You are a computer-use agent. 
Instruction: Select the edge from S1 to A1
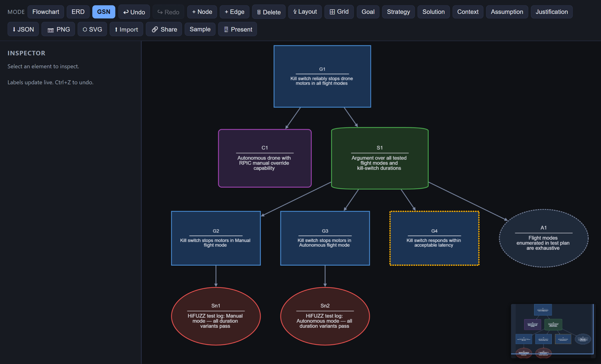pos(468,201)
